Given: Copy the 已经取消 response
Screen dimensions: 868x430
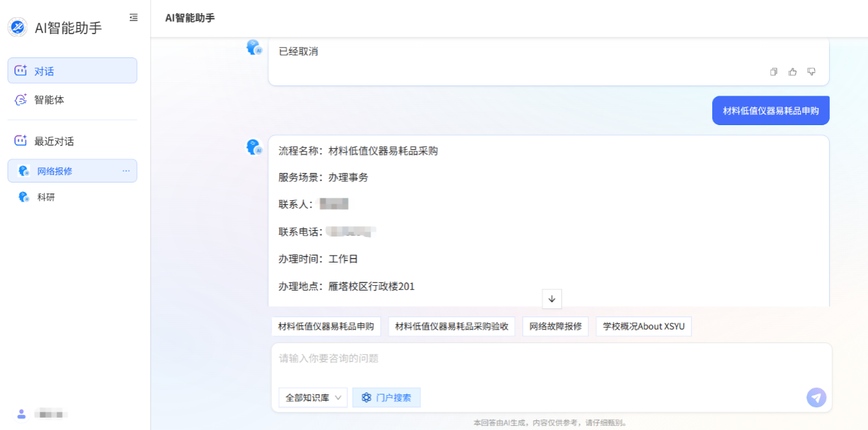Looking at the screenshot, I should pos(774,72).
